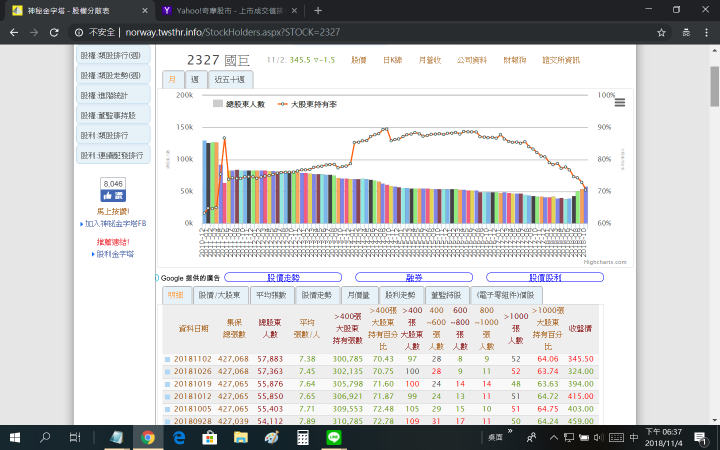Open LINE app from taskbar
The image size is (720, 450).
334,437
